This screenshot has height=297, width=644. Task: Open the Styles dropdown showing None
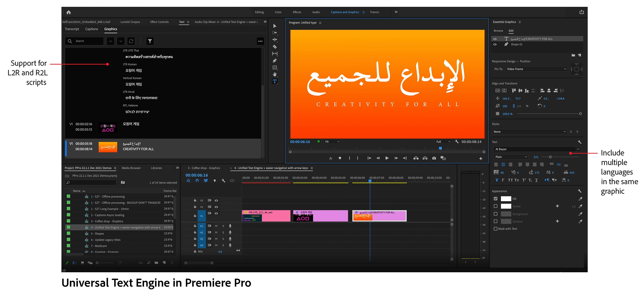tap(529, 132)
